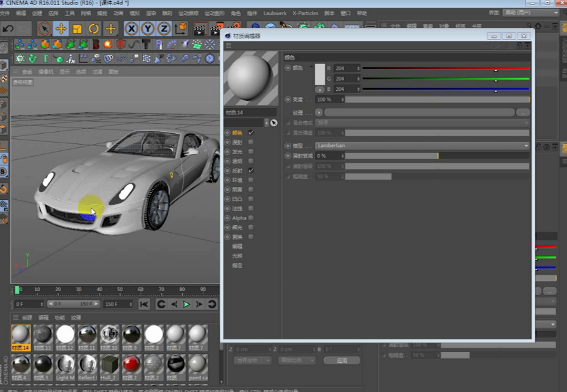Viewport: 567px width, 392px height.
Task: Open the 世界坐标 dropdown
Action: [253, 360]
